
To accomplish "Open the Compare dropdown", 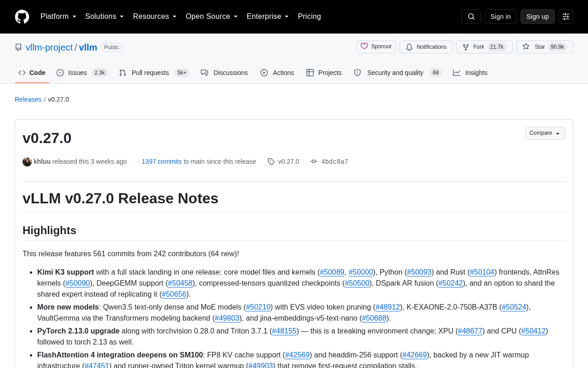I will pos(545,133).
